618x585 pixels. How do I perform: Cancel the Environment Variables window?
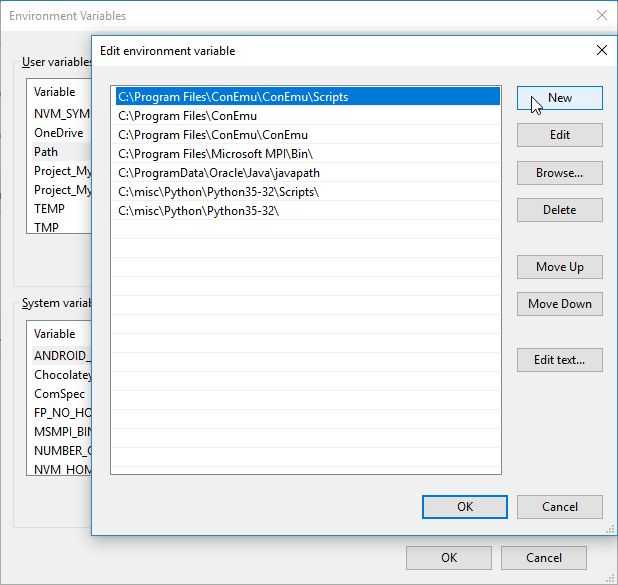(x=543, y=558)
